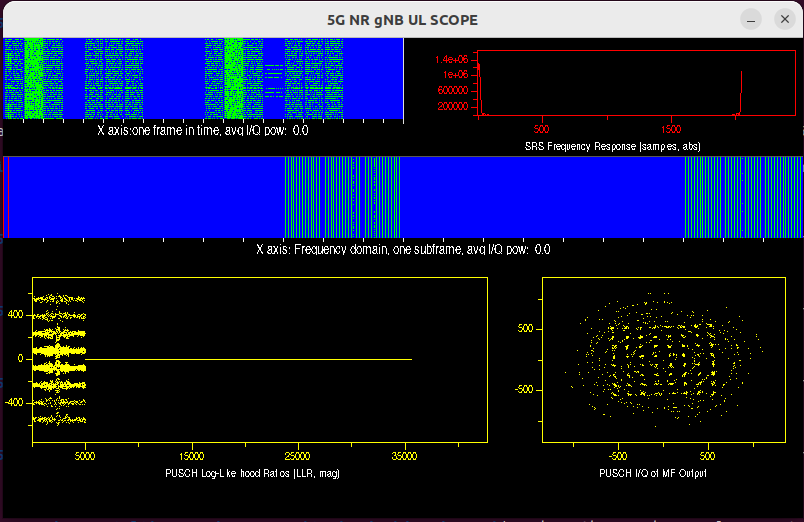This screenshot has width=804, height=522.
Task: Click the 35000 tick on the LLR axis
Action: pos(404,453)
